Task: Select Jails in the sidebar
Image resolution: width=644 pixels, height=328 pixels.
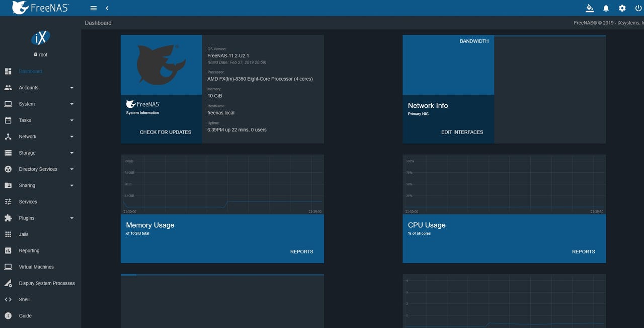Action: pos(23,234)
